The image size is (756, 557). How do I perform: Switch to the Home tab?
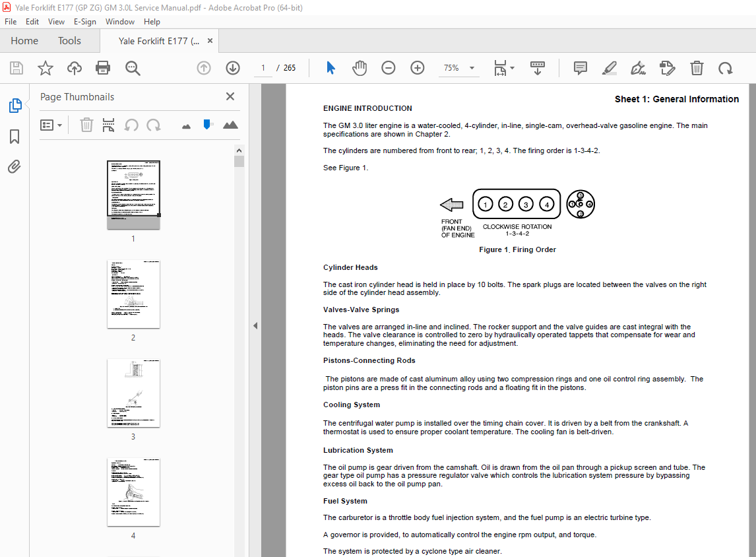24,41
